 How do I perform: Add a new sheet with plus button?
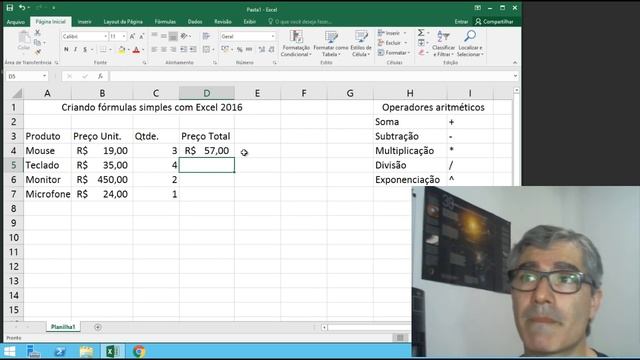pos(98,327)
